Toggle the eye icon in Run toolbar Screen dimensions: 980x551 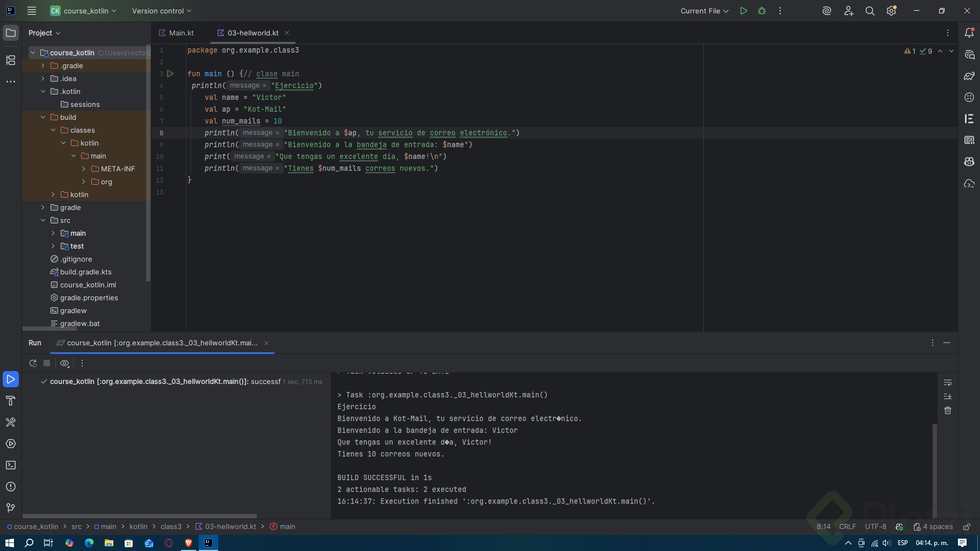click(64, 363)
